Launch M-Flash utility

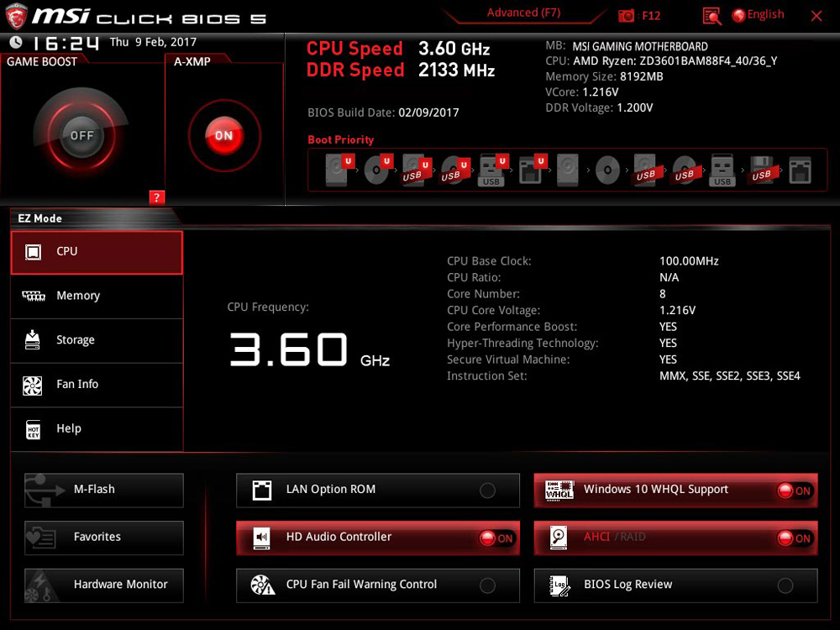coord(104,491)
